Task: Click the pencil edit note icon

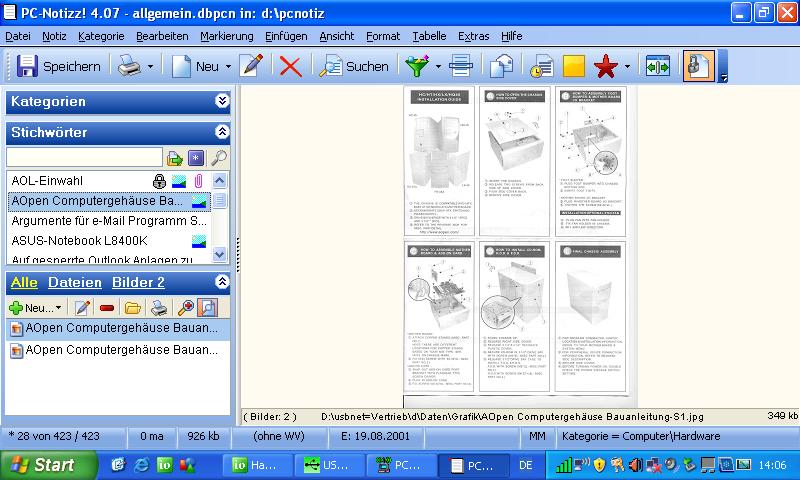Action: 251,67
